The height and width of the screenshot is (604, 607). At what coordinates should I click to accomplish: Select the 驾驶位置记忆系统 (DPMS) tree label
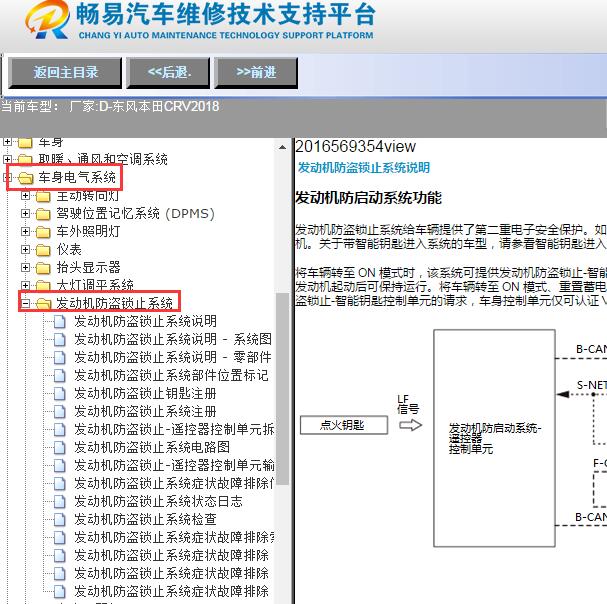(x=135, y=213)
